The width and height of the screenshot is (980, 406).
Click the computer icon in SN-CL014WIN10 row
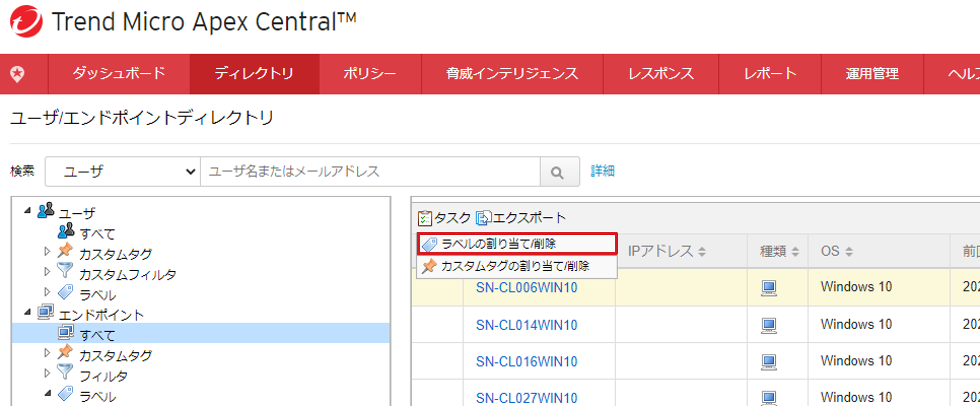[769, 325]
